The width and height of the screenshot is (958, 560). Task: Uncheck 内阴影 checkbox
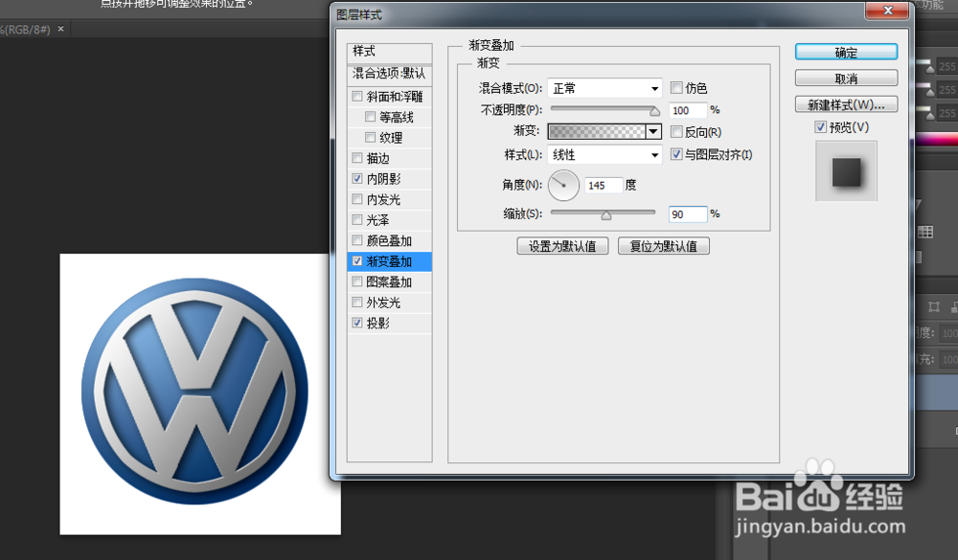tap(357, 179)
